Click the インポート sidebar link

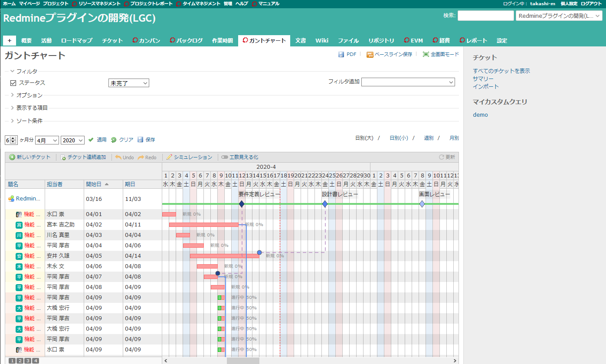pyautogui.click(x=486, y=86)
